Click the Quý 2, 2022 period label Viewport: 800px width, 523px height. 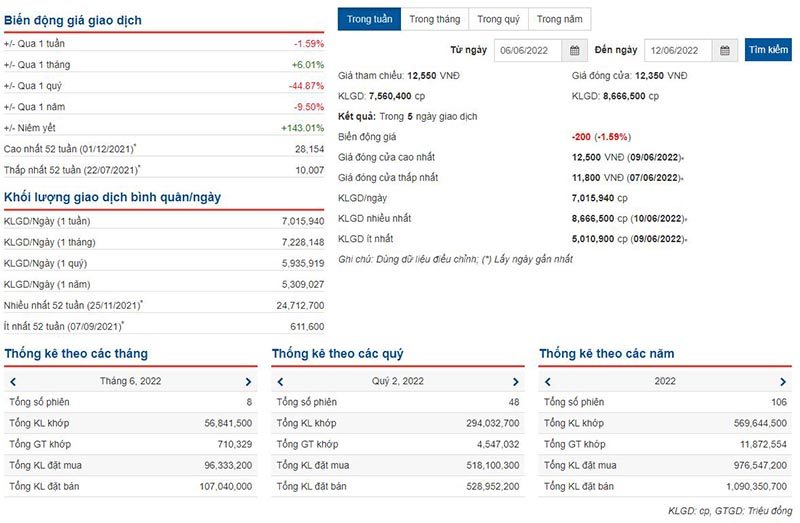point(398,381)
